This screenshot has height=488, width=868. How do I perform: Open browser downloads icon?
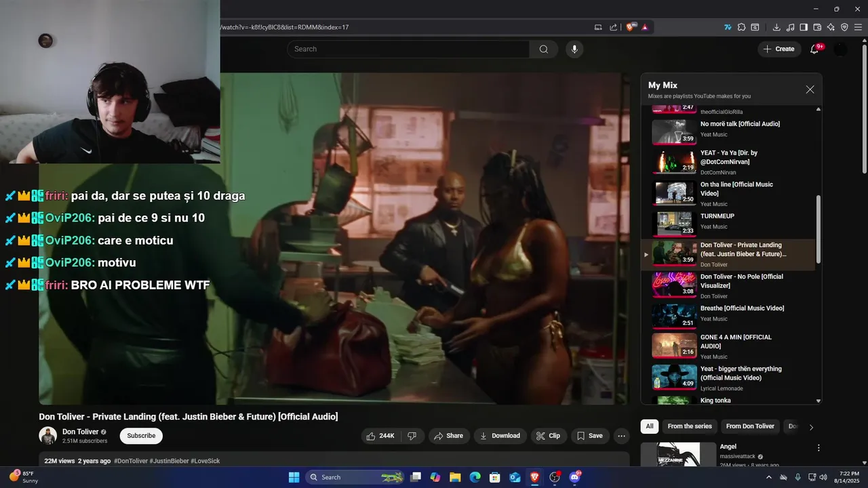(776, 27)
